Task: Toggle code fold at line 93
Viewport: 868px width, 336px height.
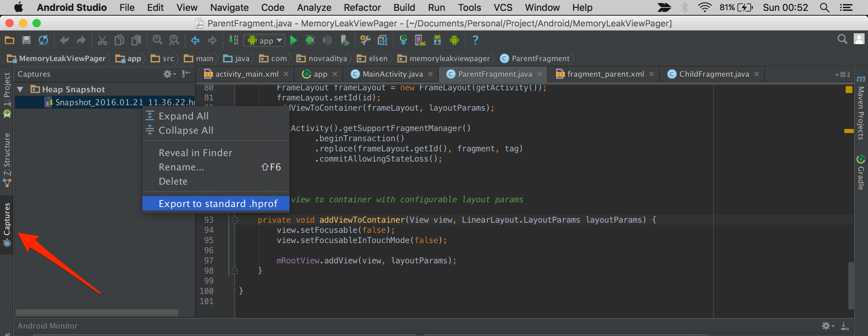Action: pos(234,220)
